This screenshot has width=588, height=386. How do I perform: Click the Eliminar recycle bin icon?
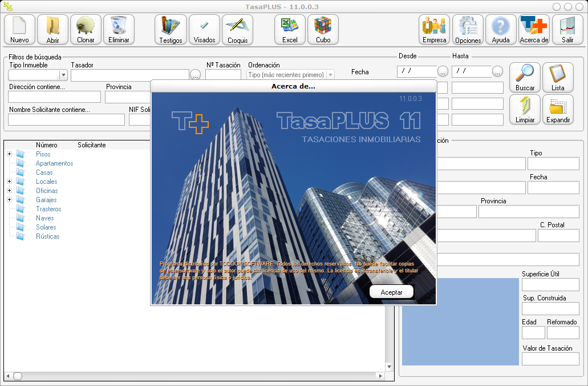click(119, 30)
